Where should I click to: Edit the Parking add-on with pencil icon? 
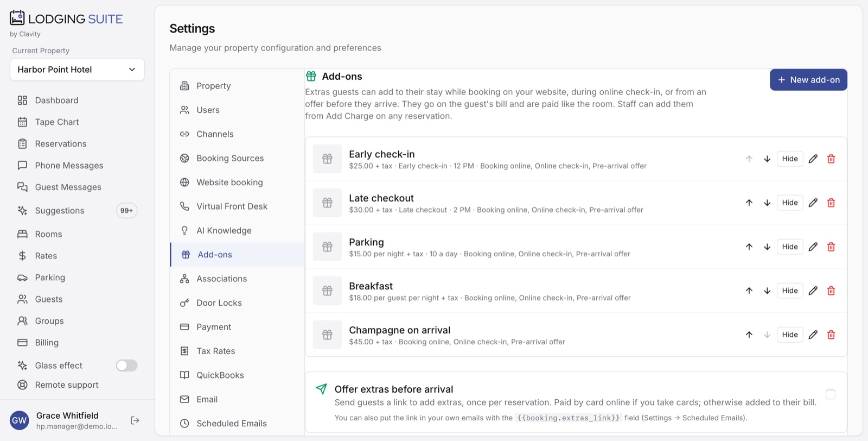[x=813, y=247]
